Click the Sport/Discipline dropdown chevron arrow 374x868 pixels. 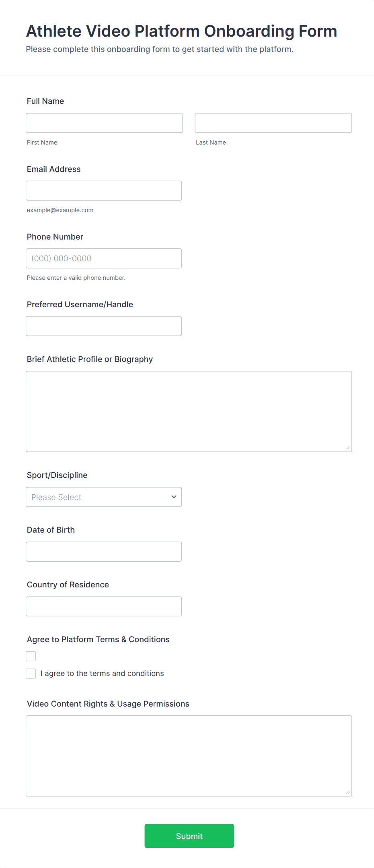[174, 497]
